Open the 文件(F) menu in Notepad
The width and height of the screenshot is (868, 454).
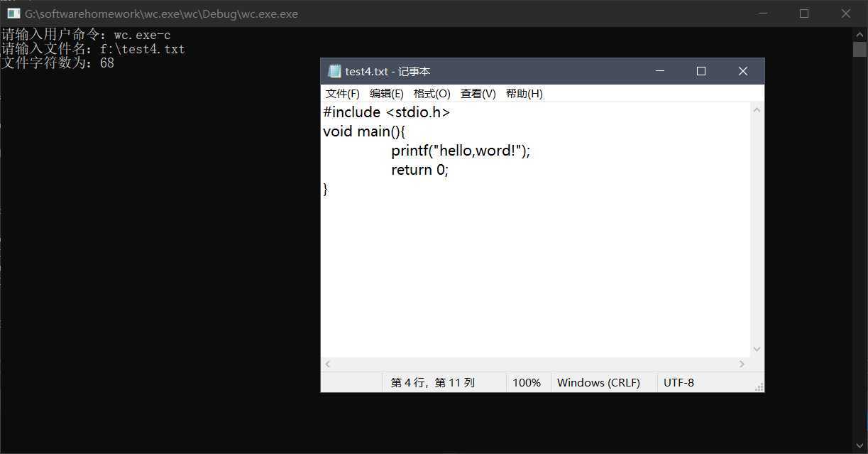coord(343,94)
